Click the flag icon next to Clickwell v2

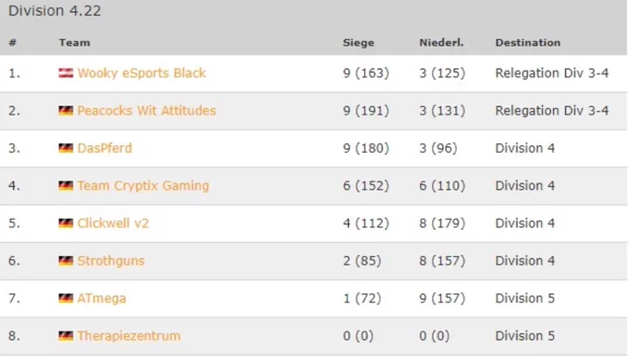66,223
